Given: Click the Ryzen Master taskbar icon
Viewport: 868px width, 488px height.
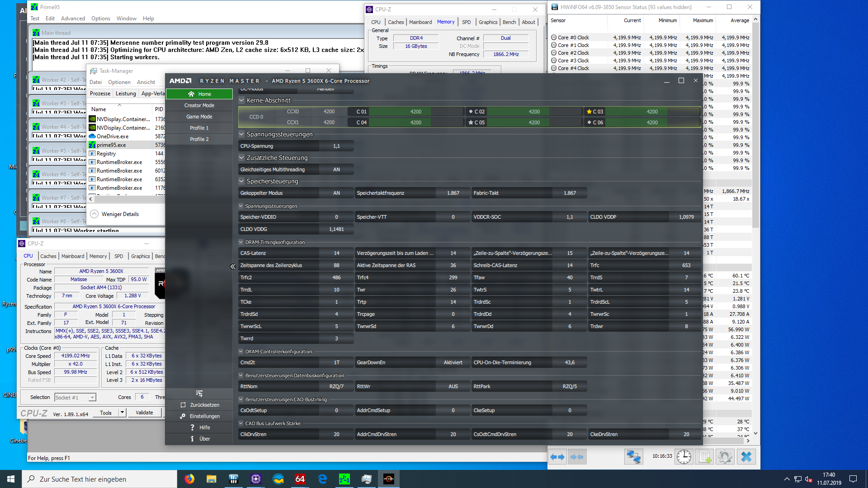Looking at the screenshot, I should (388, 479).
